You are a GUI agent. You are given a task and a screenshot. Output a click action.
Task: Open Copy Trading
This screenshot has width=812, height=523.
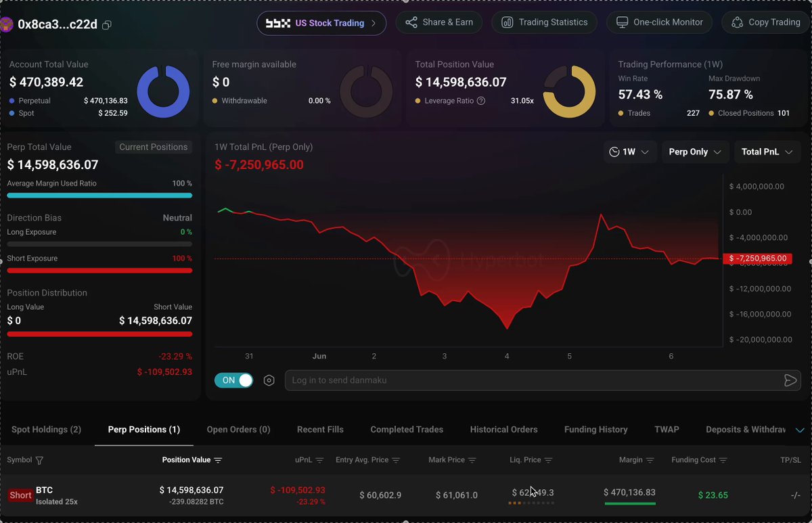point(766,22)
